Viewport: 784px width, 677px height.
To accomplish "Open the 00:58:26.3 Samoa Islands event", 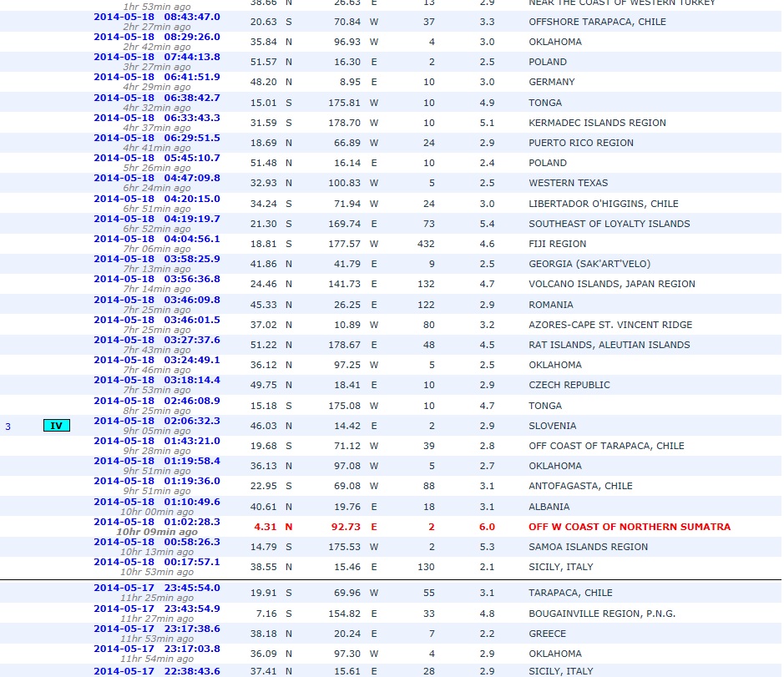I will point(156,542).
